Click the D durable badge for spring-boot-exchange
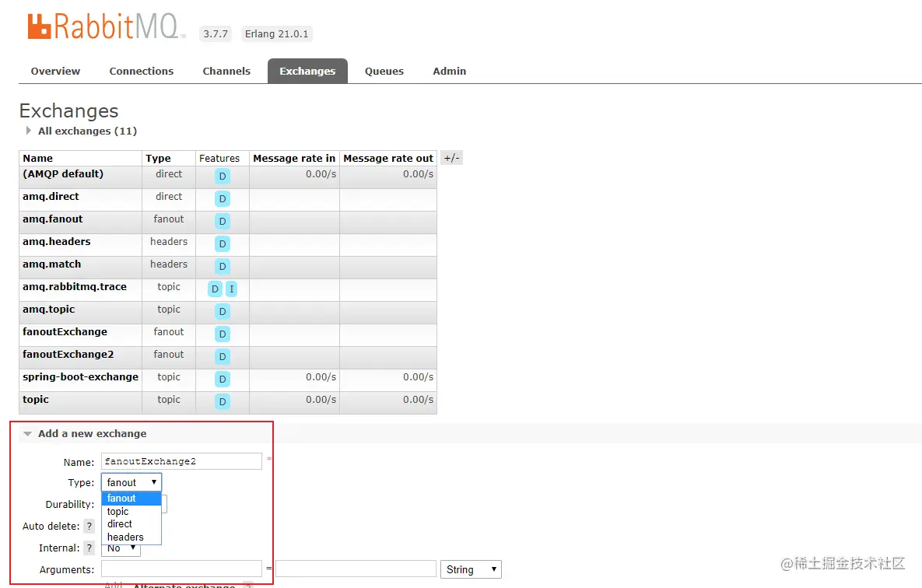The image size is (922, 588). [x=223, y=379]
